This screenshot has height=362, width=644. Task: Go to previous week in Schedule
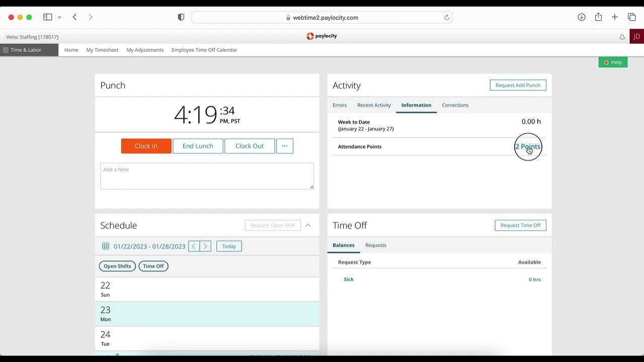pos(194,246)
